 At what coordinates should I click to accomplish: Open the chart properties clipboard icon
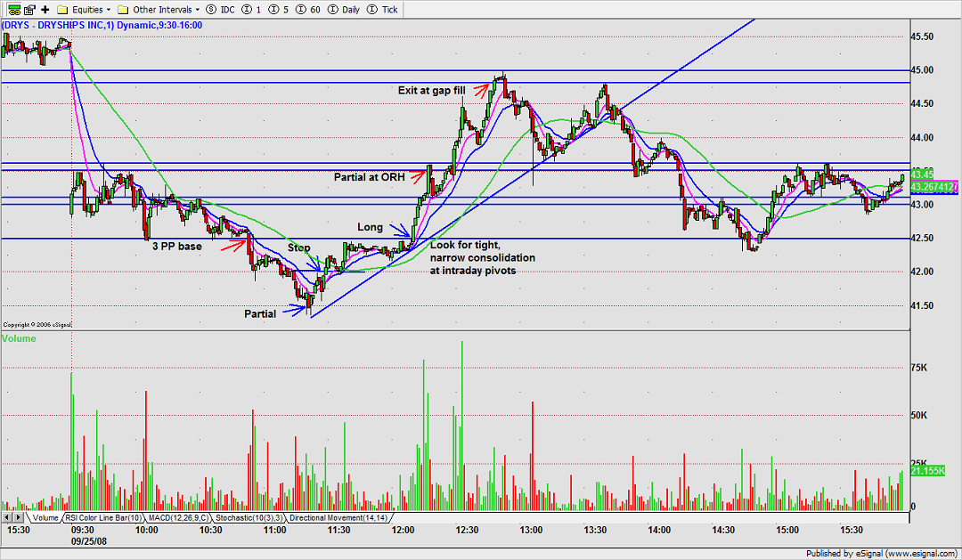[29, 9]
